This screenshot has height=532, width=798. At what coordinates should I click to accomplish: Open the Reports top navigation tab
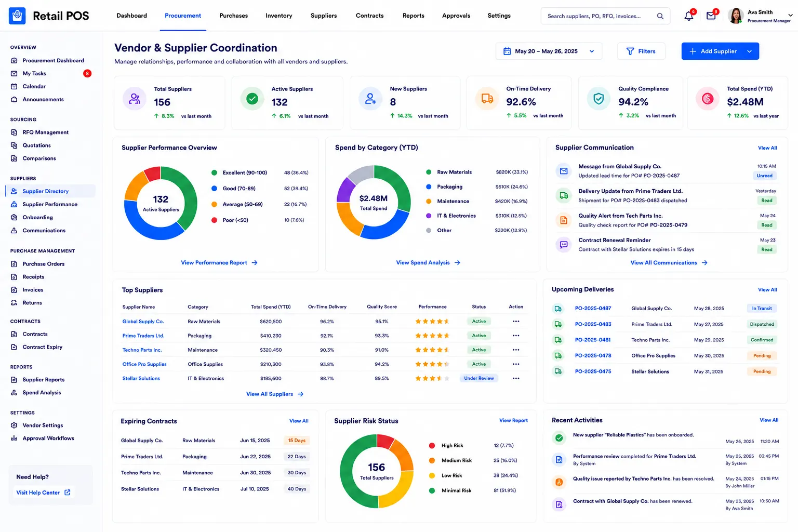click(x=414, y=16)
